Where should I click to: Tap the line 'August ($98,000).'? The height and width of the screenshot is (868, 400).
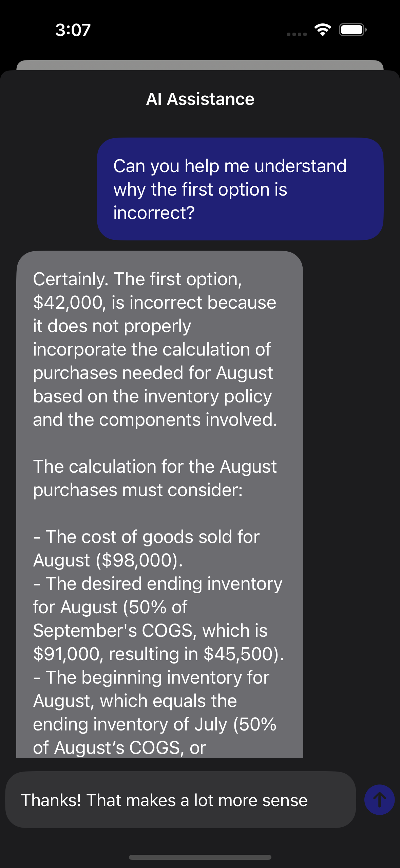[x=108, y=560]
